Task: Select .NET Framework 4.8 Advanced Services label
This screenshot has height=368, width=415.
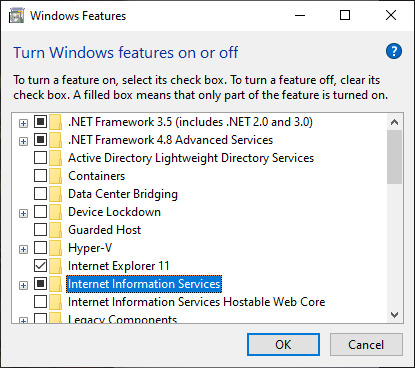Action: pyautogui.click(x=170, y=140)
